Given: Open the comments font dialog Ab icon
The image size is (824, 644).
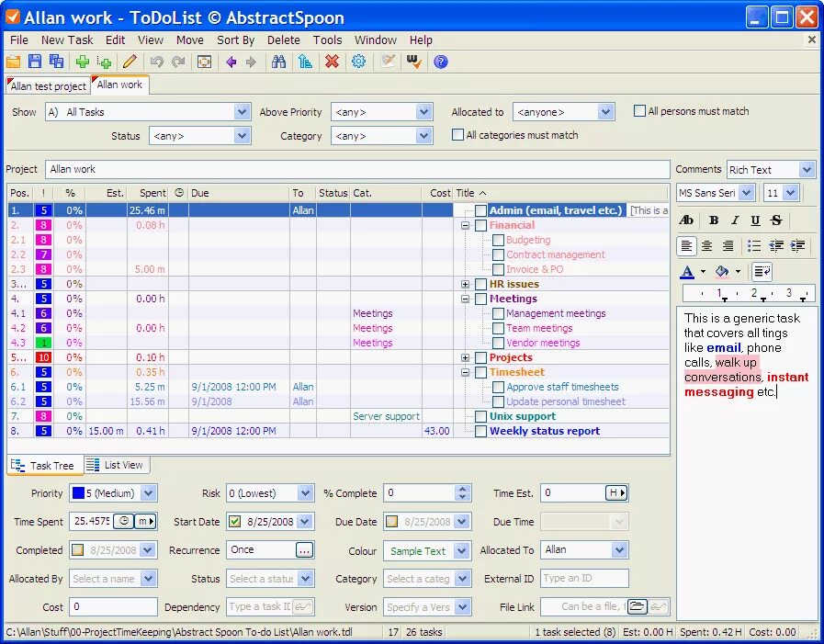Looking at the screenshot, I should [x=686, y=220].
